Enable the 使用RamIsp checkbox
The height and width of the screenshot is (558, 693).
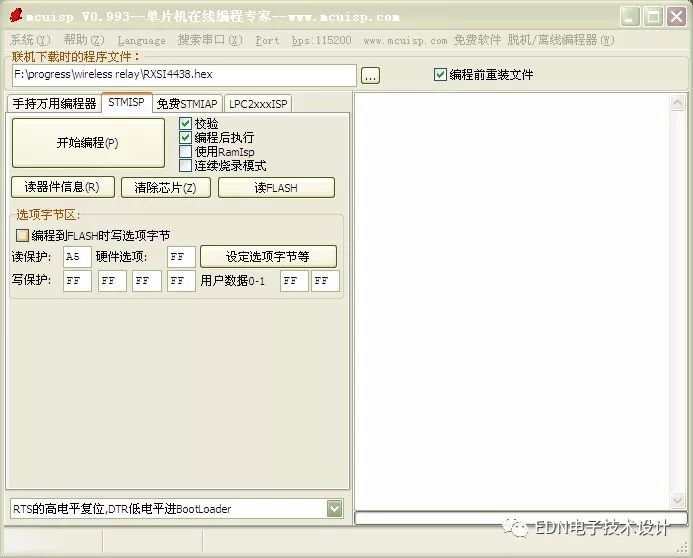[x=186, y=151]
